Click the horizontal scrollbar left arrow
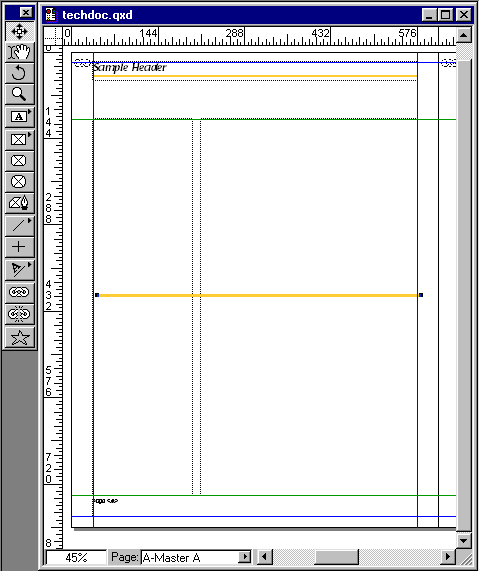The height and width of the screenshot is (571, 480). click(x=265, y=557)
